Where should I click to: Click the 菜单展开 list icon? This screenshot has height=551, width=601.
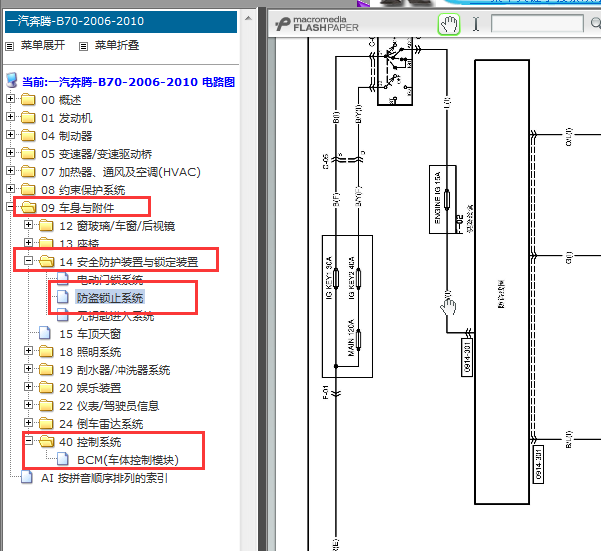[10, 46]
